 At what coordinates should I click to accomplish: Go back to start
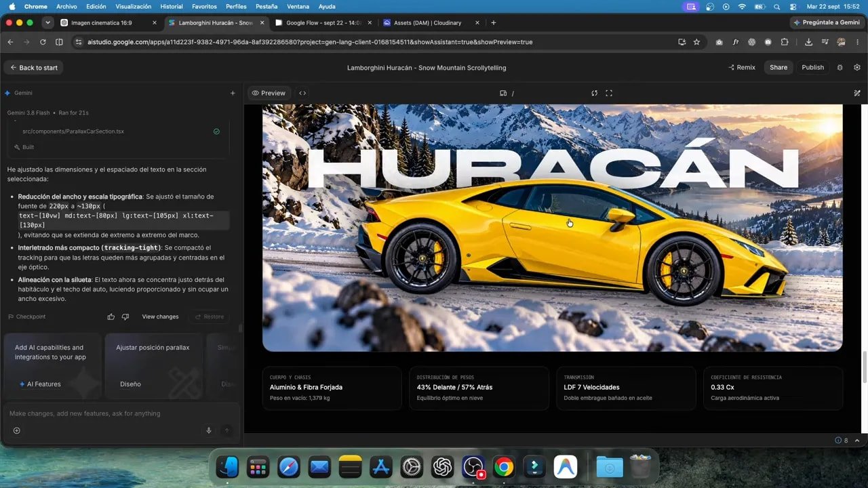pyautogui.click(x=34, y=68)
